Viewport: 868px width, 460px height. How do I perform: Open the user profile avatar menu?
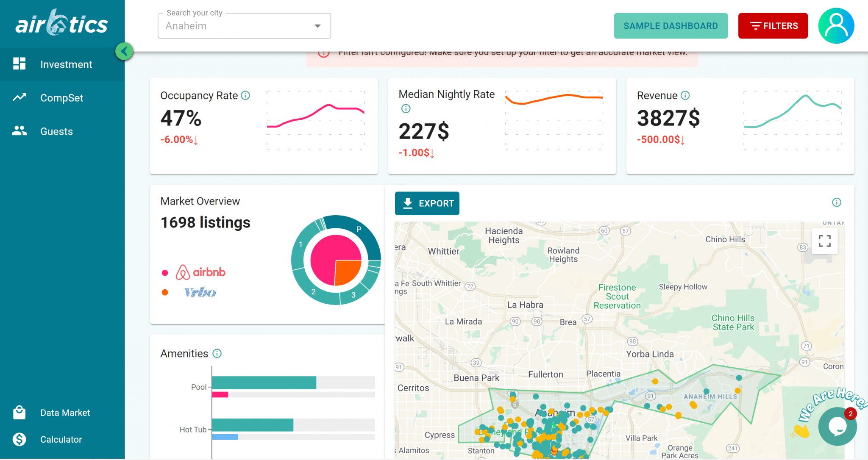pos(836,25)
